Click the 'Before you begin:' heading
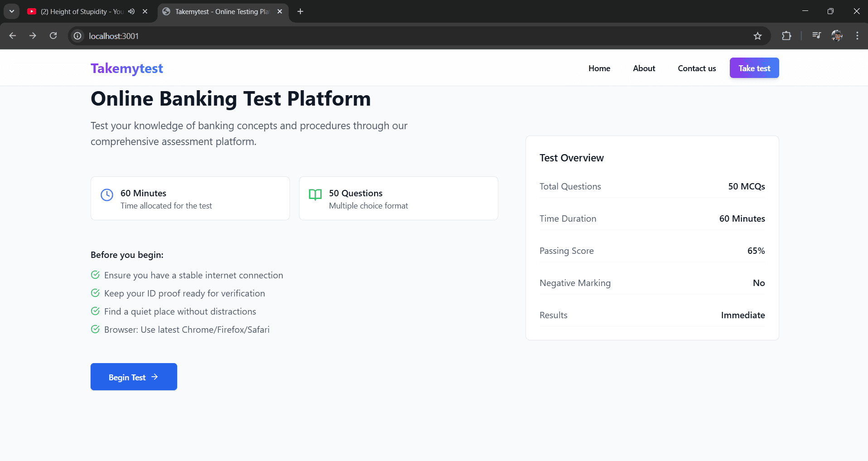 point(127,255)
